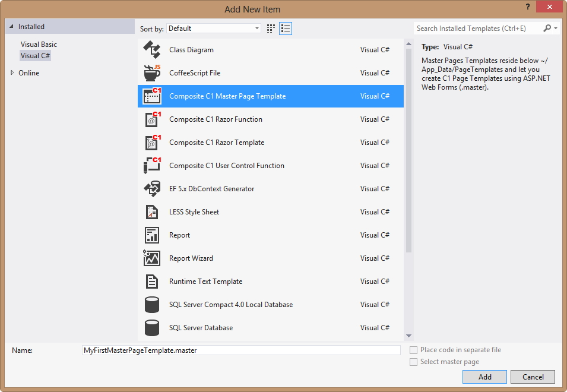The height and width of the screenshot is (392, 567).
Task: Switch to small icons grid view
Action: [271, 29]
